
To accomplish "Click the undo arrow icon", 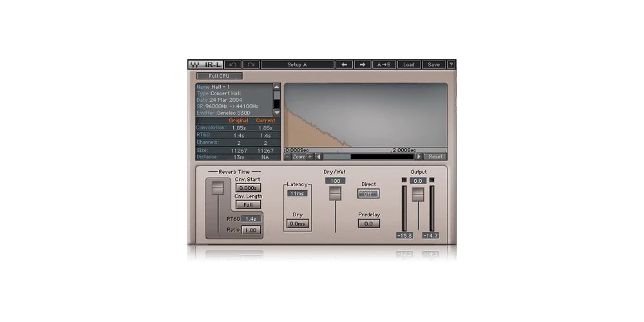I will (x=233, y=65).
